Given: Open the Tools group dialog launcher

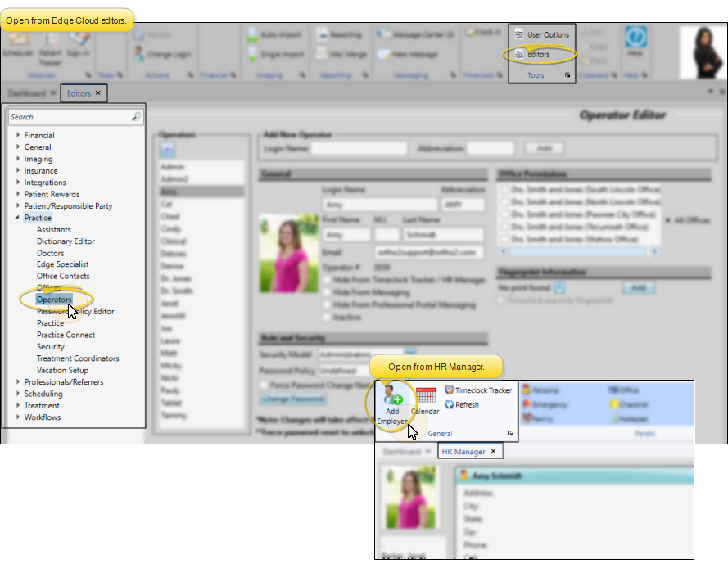Looking at the screenshot, I should 567,75.
